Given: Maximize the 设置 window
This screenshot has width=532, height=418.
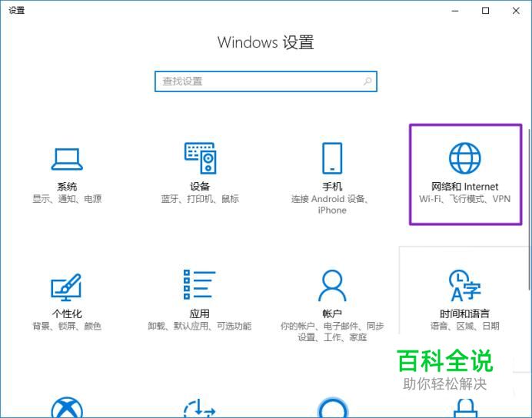Looking at the screenshot, I should [x=486, y=11].
